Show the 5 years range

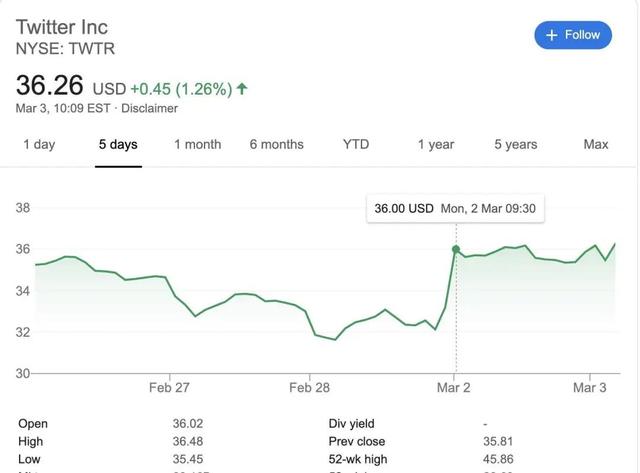516,144
